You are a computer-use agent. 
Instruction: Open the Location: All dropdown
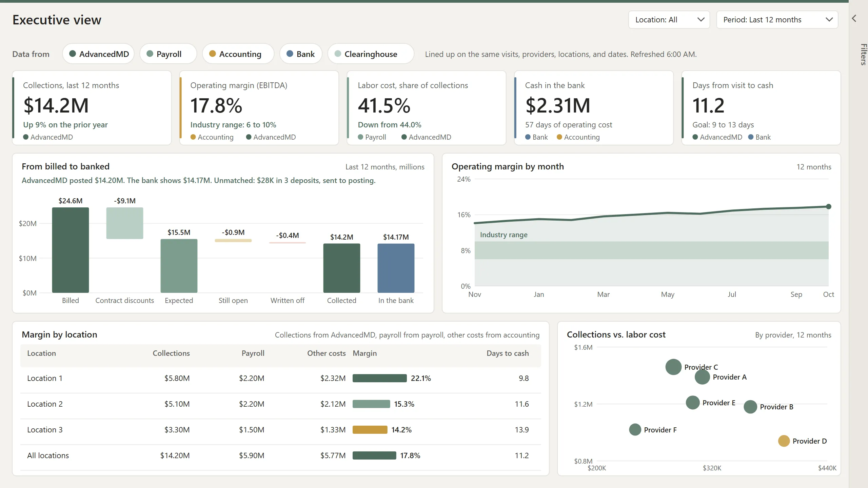tap(669, 20)
